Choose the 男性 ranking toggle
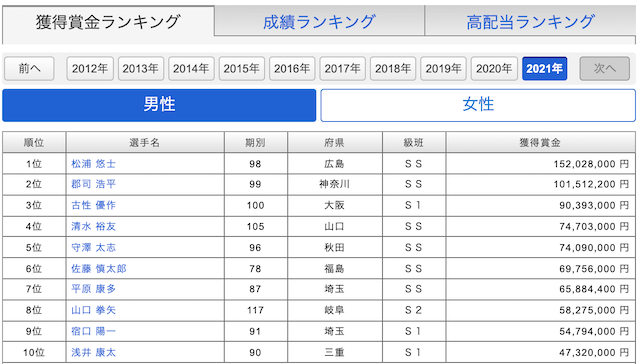Screen dimensions: 640x364 click(x=159, y=105)
